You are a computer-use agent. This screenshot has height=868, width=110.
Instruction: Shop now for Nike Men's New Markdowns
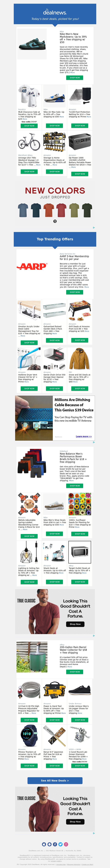tap(75, 78)
